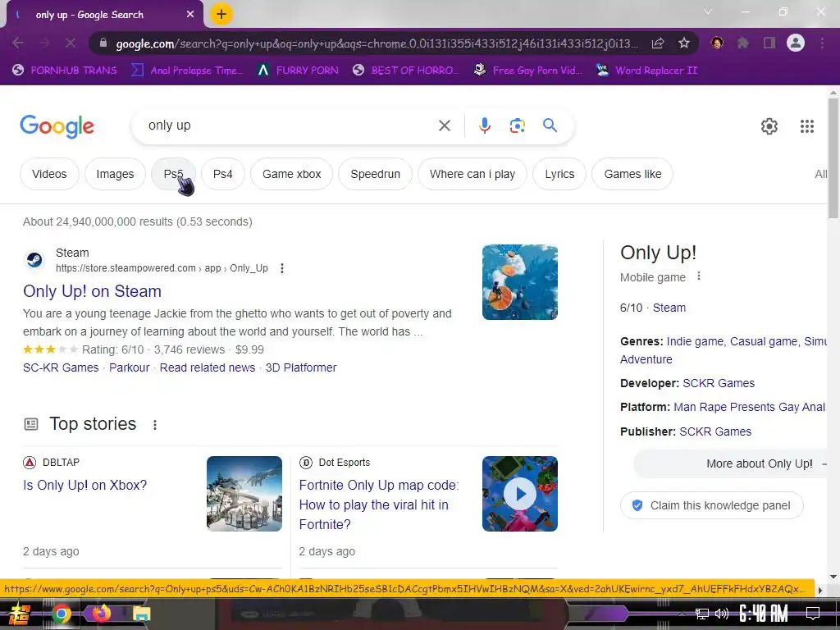
Task: Toggle the browser side panel icon
Action: pos(769,43)
